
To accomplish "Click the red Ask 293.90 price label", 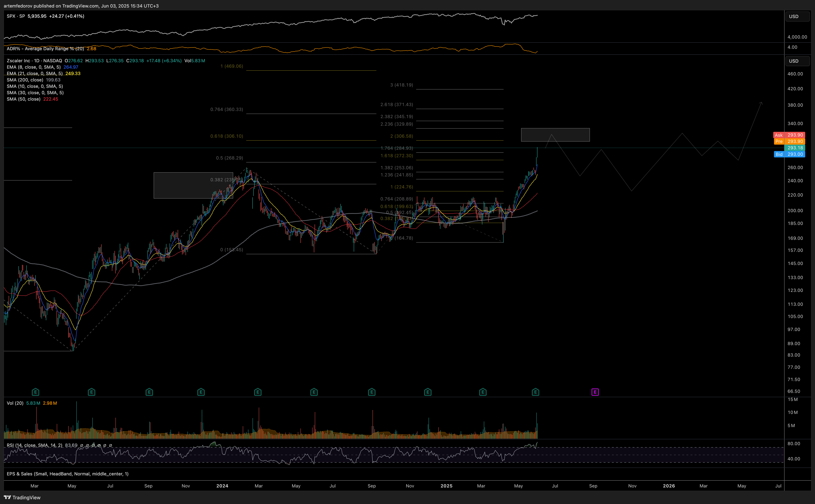I will (x=789, y=135).
